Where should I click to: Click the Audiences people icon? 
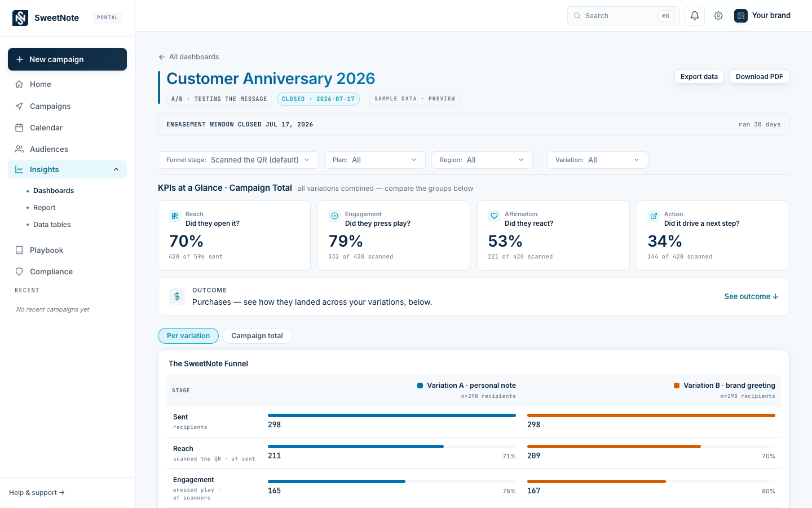coord(19,149)
